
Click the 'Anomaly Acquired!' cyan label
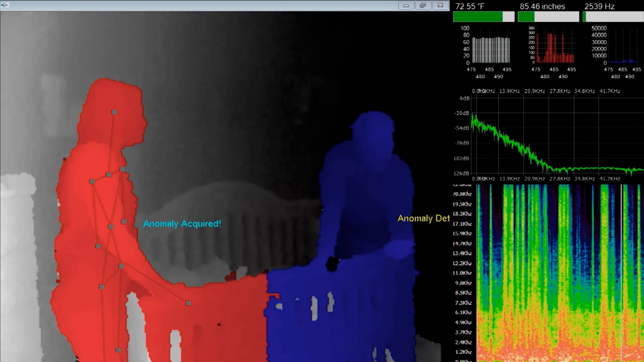tap(182, 224)
